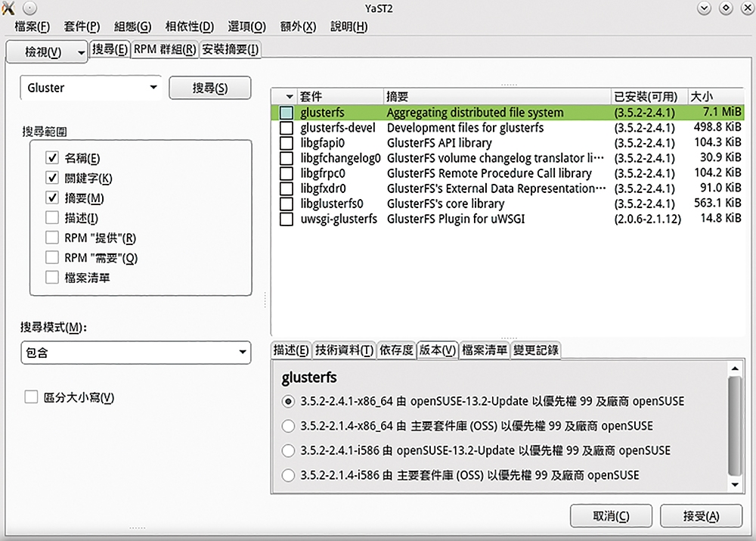Select version 3.5.2-2.4.1-x86_64 radio button
This screenshot has width=756, height=541.
(288, 402)
